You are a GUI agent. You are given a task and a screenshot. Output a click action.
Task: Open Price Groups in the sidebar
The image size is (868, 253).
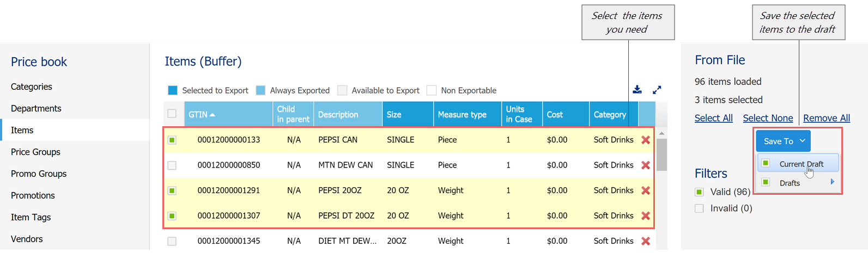pos(35,152)
